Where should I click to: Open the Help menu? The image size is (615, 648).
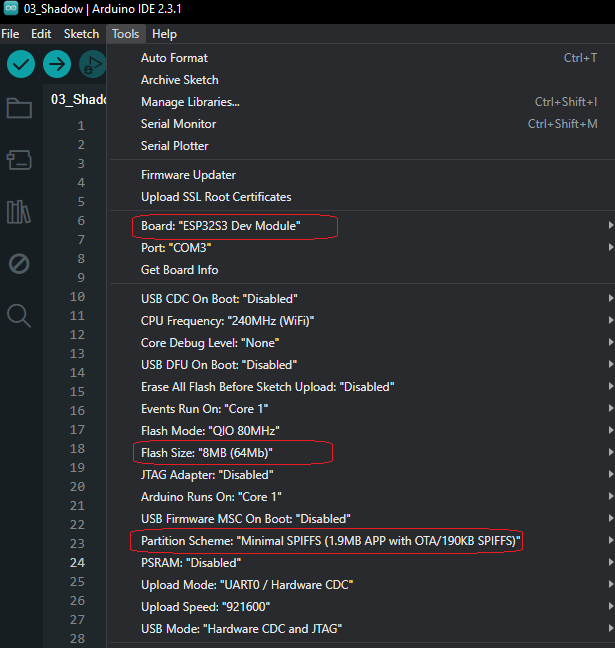(164, 34)
